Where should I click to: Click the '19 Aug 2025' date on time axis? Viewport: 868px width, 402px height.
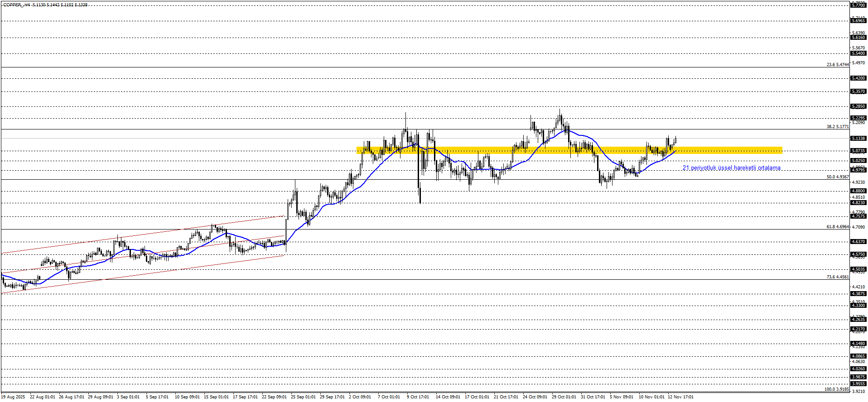(13, 397)
